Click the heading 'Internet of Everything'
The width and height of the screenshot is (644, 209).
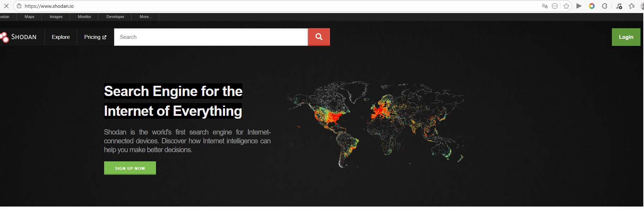(x=173, y=111)
